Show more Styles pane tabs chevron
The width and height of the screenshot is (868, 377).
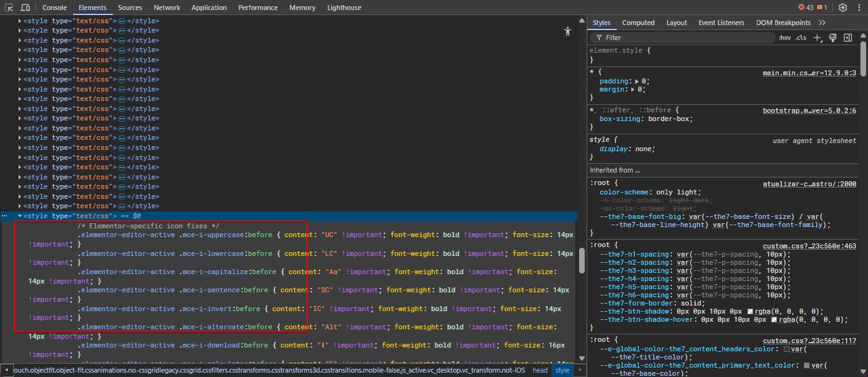(x=822, y=23)
